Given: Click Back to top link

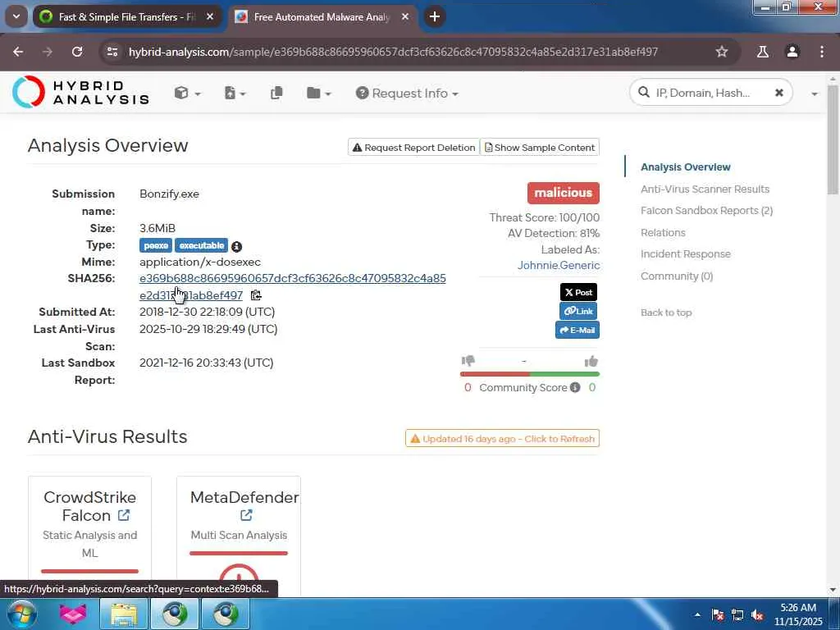Looking at the screenshot, I should pyautogui.click(x=666, y=313).
